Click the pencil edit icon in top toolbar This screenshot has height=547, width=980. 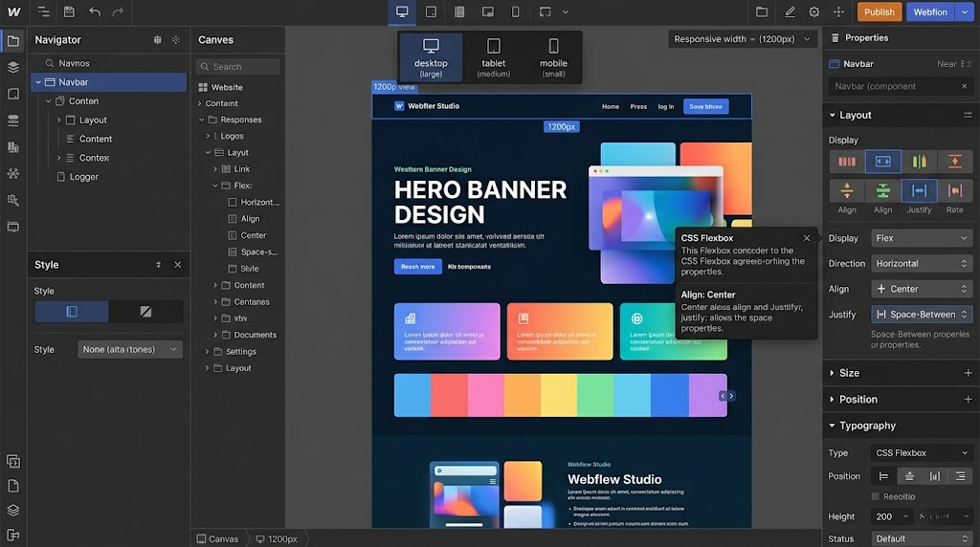(790, 11)
